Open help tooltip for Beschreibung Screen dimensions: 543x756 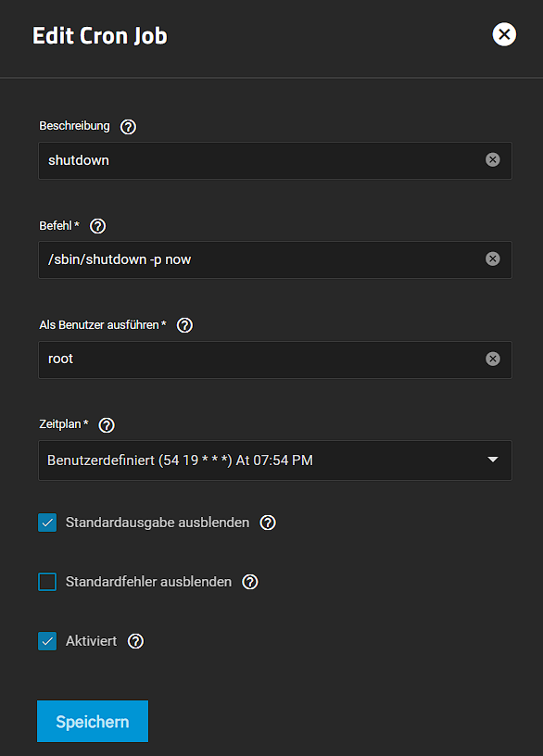128,127
